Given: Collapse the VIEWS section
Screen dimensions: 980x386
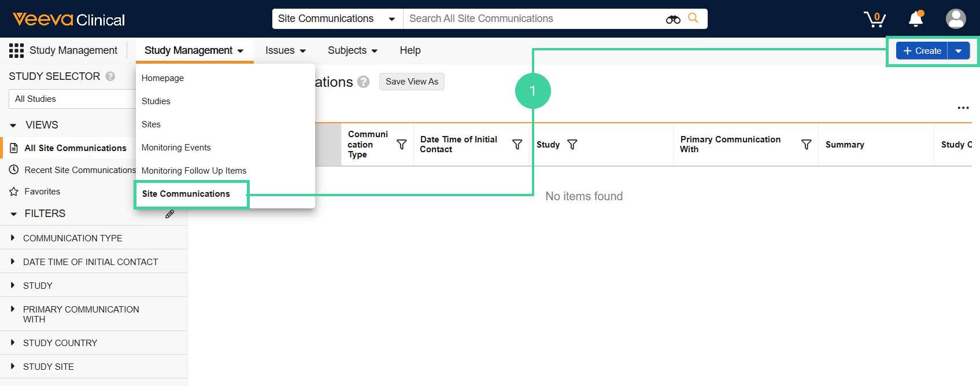Looking at the screenshot, I should click(13, 125).
